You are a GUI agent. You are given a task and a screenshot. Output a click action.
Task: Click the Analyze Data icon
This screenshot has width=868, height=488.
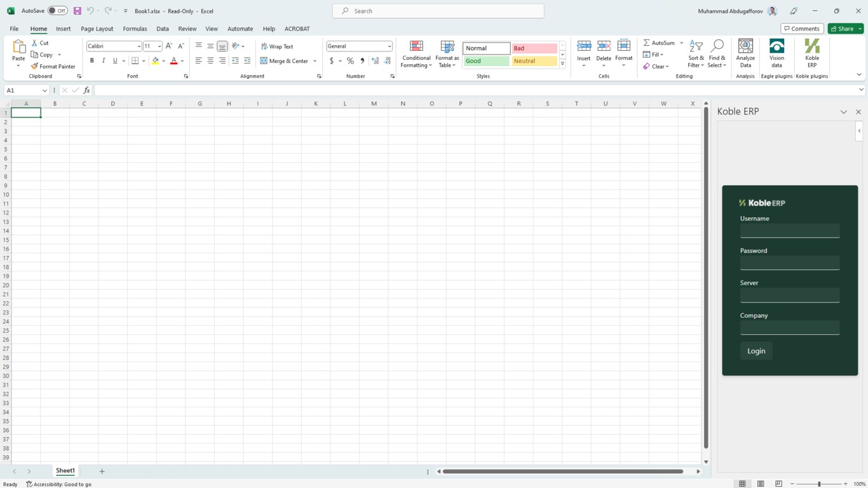[x=745, y=46]
